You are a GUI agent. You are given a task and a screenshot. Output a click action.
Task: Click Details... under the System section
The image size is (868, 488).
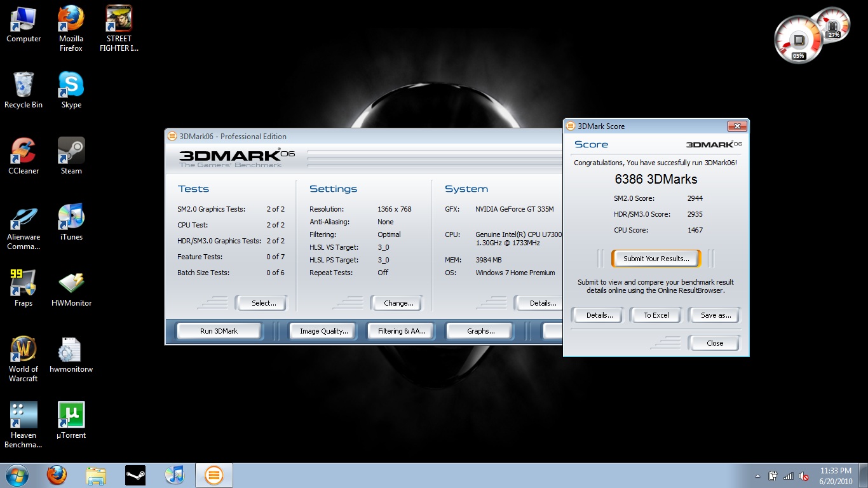pyautogui.click(x=540, y=303)
